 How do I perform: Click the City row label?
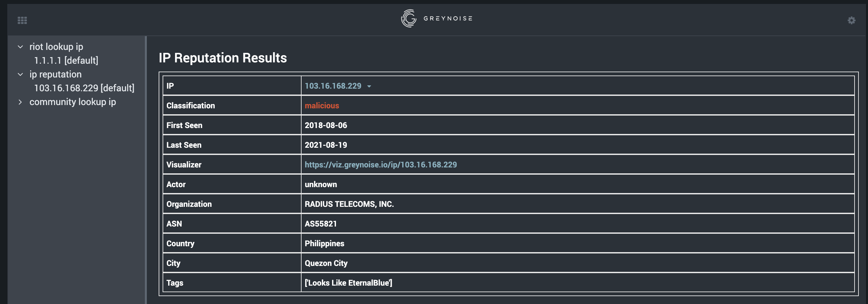pyautogui.click(x=173, y=264)
